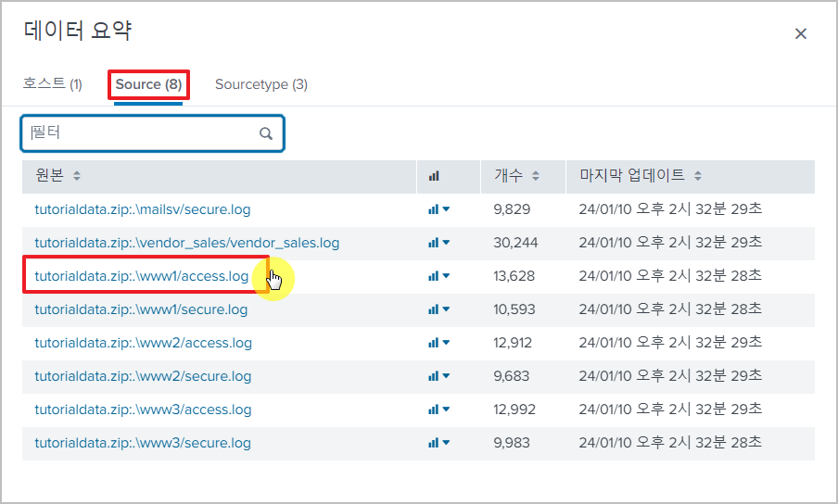Click count value 10,593
Viewport: 838px width, 504px height.
514,309
